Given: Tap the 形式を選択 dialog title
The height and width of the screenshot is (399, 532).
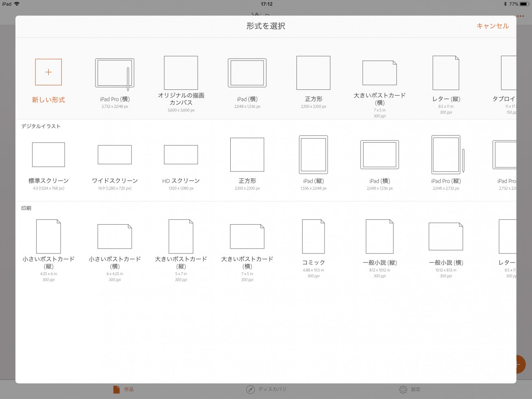Looking at the screenshot, I should (x=266, y=26).
